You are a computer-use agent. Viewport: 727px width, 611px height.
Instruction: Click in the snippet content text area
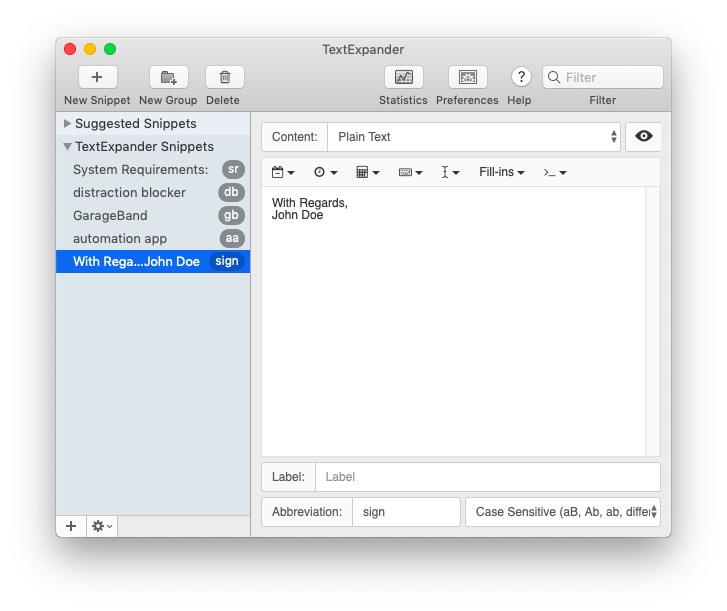453,321
